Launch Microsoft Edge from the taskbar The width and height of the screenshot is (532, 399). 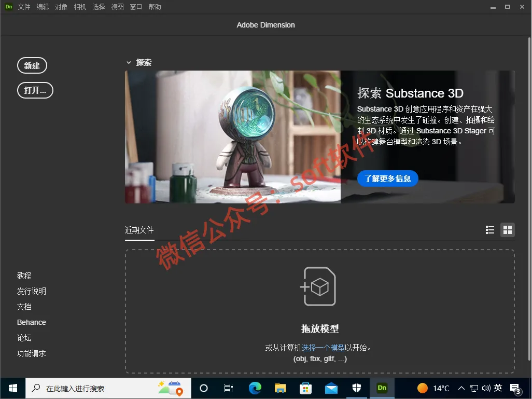click(x=255, y=388)
